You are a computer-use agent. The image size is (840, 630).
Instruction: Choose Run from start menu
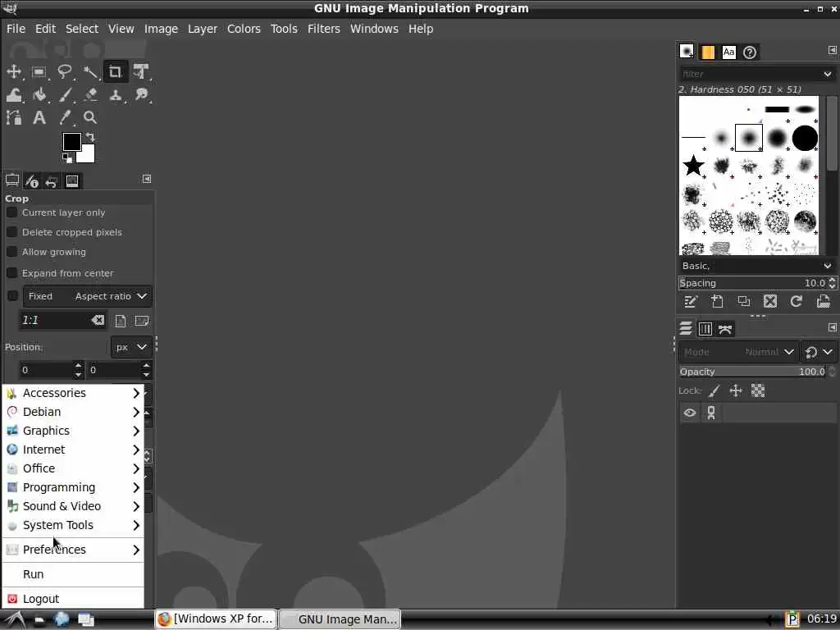point(73,574)
